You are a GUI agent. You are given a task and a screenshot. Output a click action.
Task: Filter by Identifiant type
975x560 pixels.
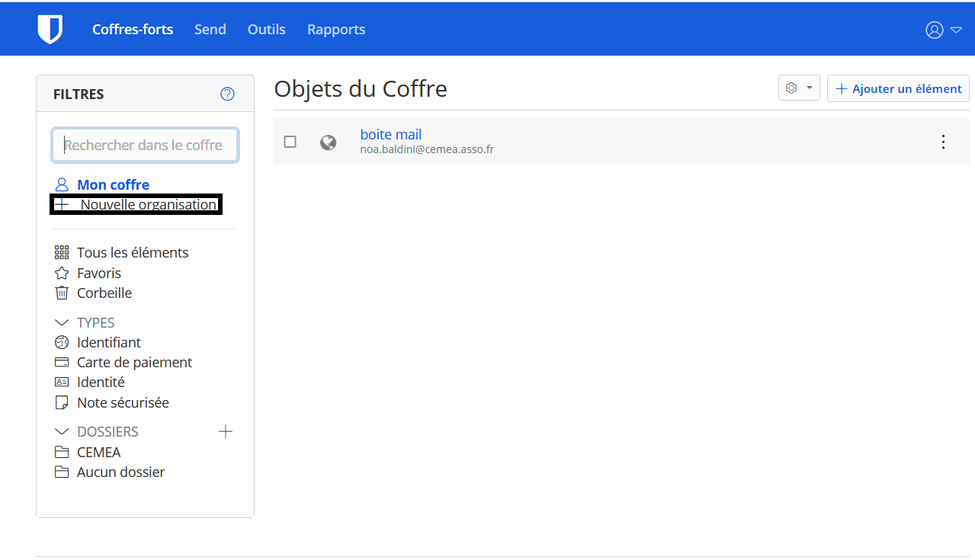[x=109, y=342]
